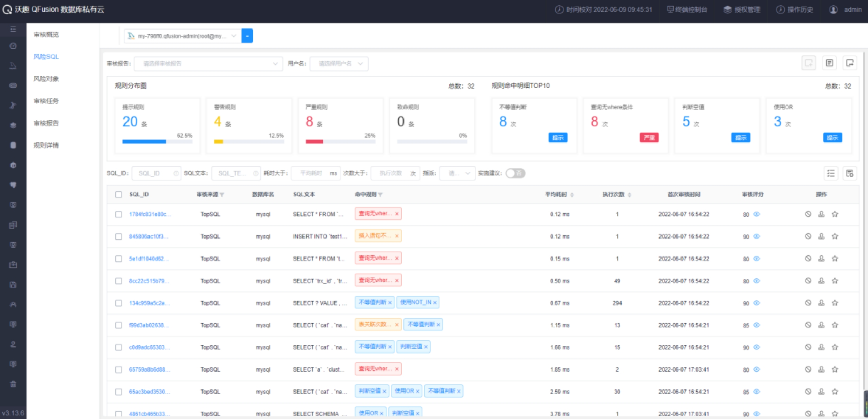The image size is (868, 419).
Task: Toggle the 实施建议 switch
Action: (515, 173)
